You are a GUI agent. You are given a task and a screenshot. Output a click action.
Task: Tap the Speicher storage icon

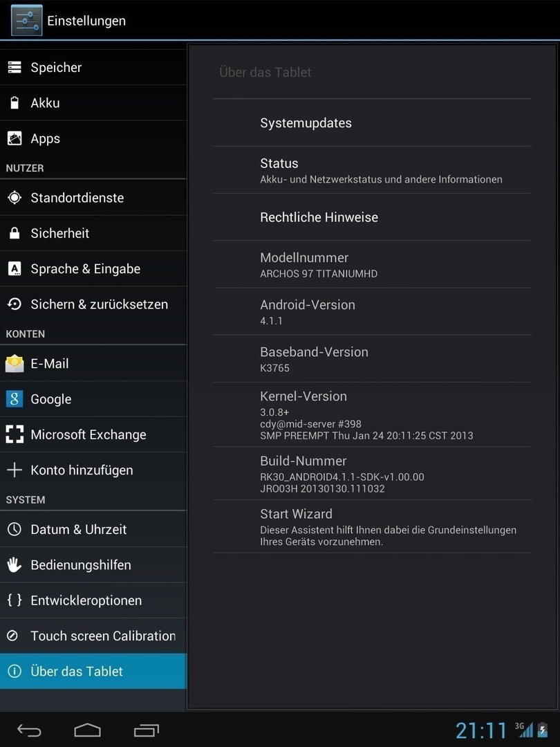(x=15, y=67)
